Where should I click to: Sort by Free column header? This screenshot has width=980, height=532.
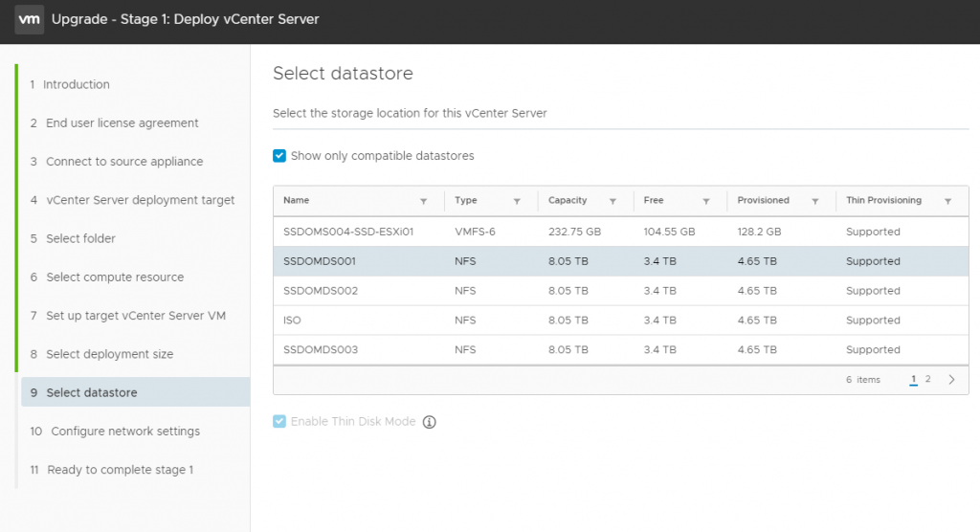click(654, 200)
